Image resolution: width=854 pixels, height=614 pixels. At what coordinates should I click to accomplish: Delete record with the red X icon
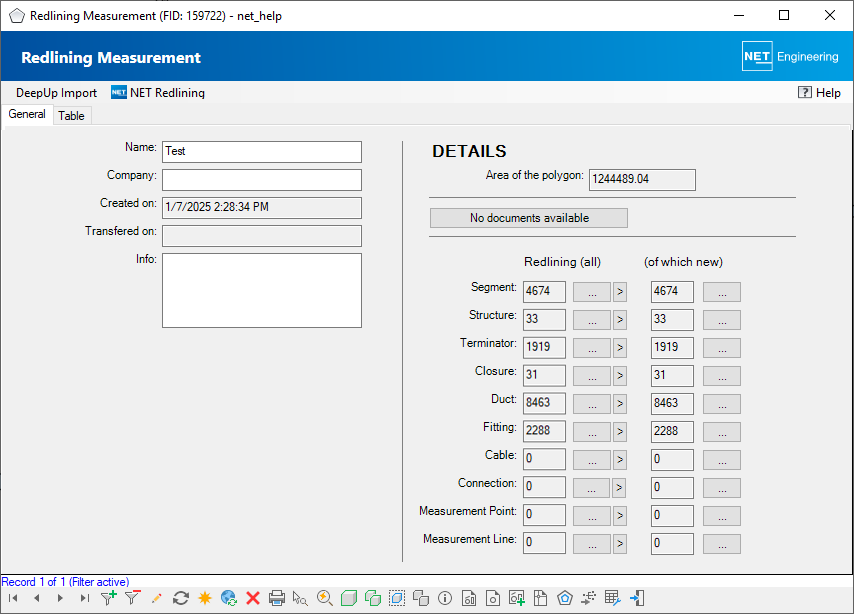tap(253, 598)
